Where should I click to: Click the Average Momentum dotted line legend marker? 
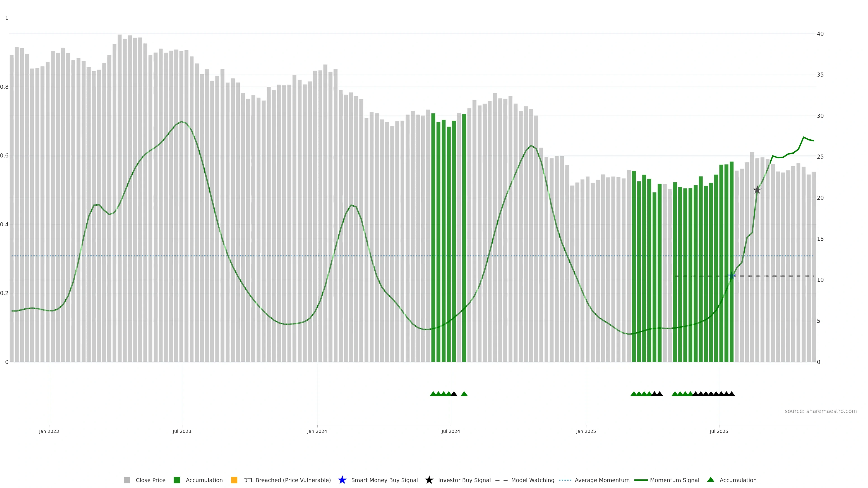[x=565, y=480]
